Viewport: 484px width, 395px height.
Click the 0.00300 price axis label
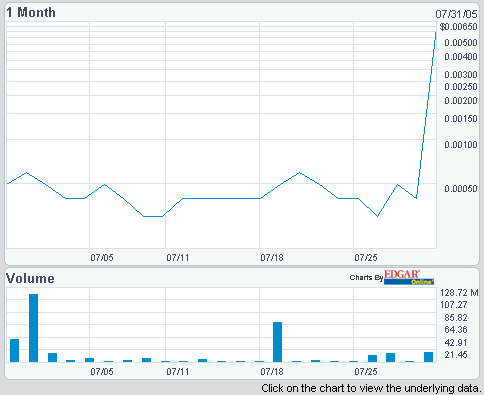click(x=461, y=75)
